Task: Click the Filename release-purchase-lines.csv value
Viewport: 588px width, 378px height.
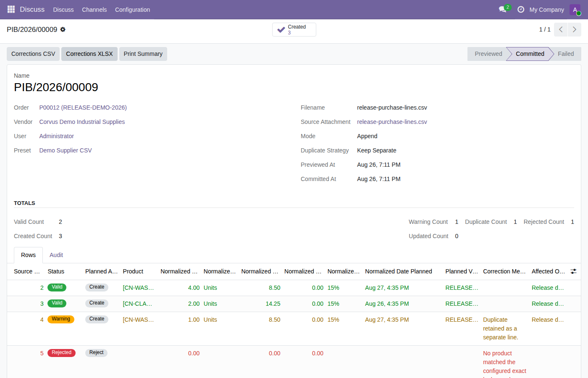Action: [392, 108]
